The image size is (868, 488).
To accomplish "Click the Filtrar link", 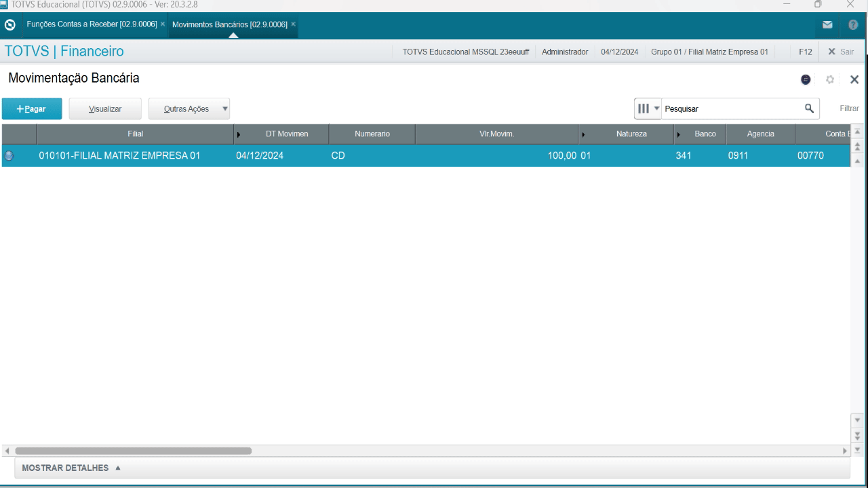I will (849, 108).
